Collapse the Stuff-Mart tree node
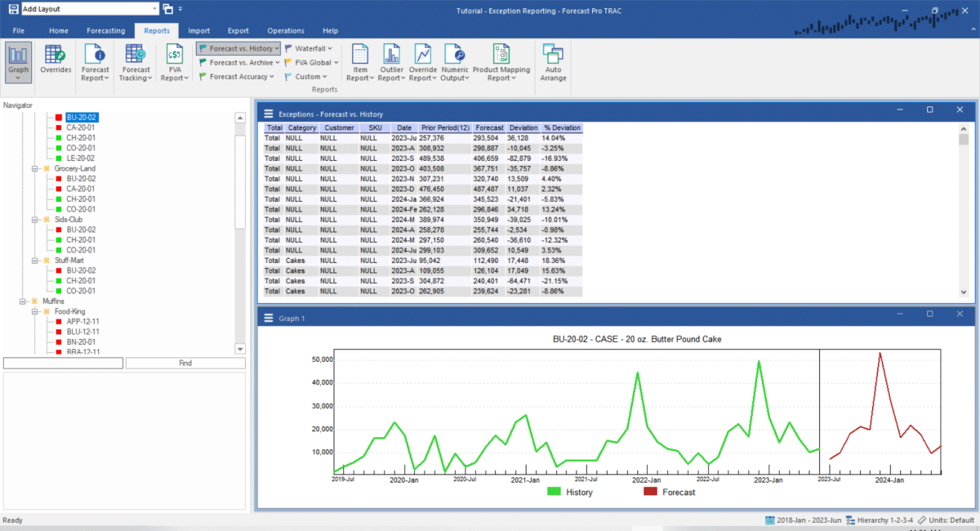Viewport: 980px width, 531px height. click(x=36, y=261)
